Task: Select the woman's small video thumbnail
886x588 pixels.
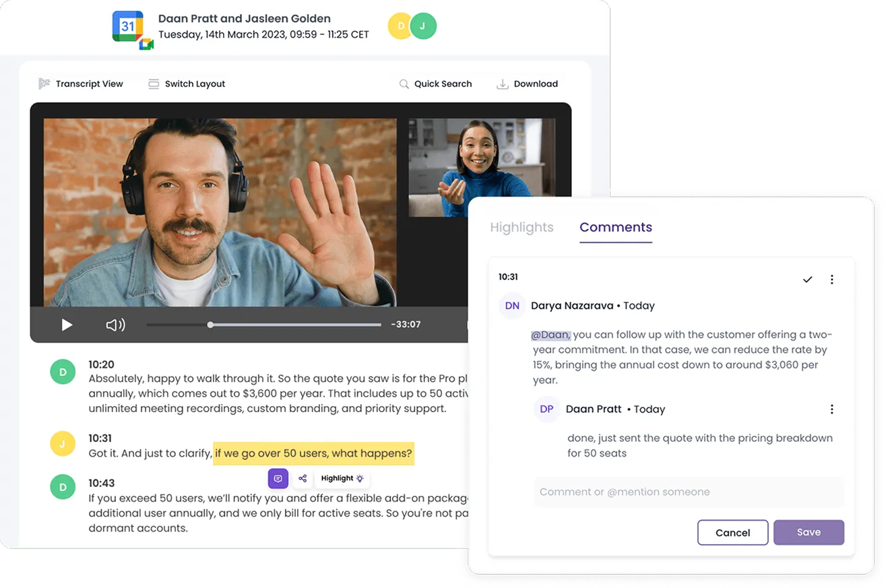Action: [482, 168]
